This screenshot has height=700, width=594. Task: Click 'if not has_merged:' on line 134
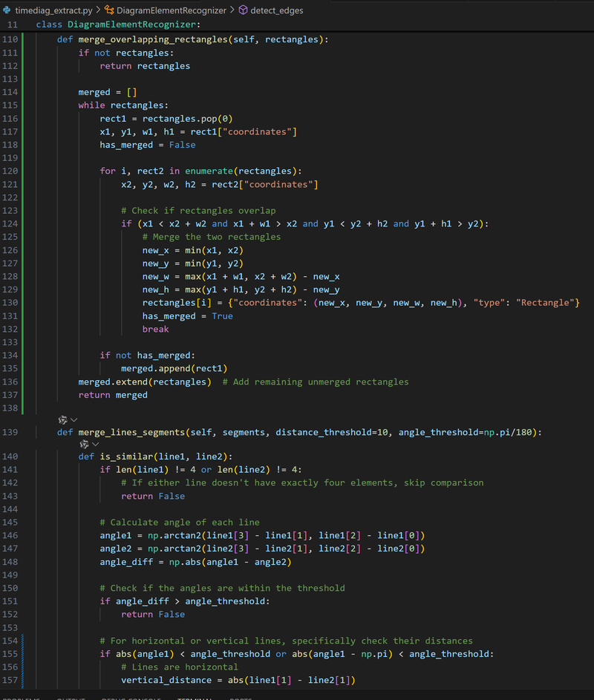(x=147, y=356)
